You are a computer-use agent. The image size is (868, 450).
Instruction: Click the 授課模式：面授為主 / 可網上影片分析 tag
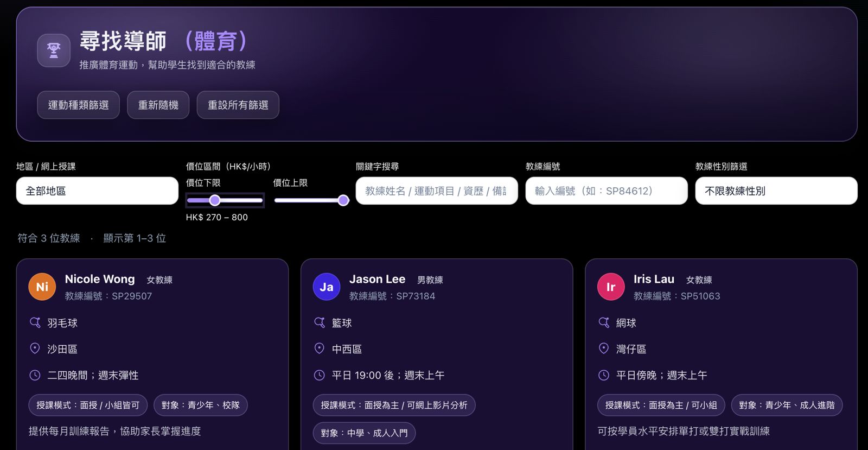coord(394,405)
